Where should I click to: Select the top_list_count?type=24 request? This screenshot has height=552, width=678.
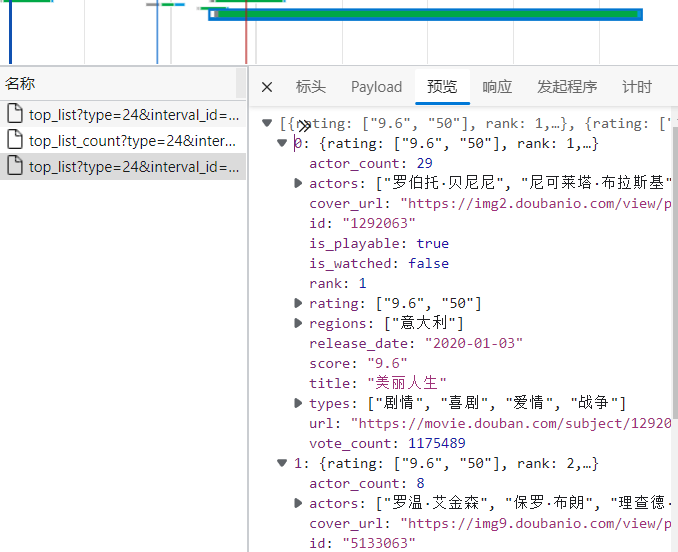(123, 140)
